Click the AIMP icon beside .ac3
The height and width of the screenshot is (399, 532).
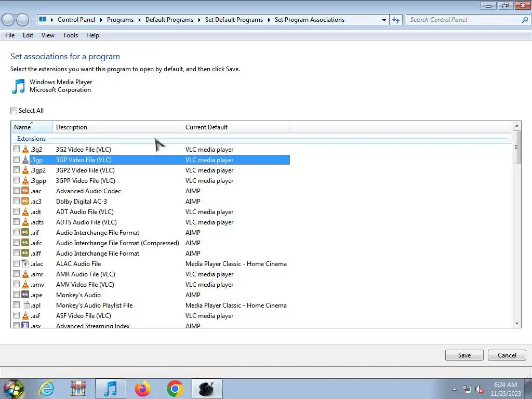pyautogui.click(x=25, y=201)
